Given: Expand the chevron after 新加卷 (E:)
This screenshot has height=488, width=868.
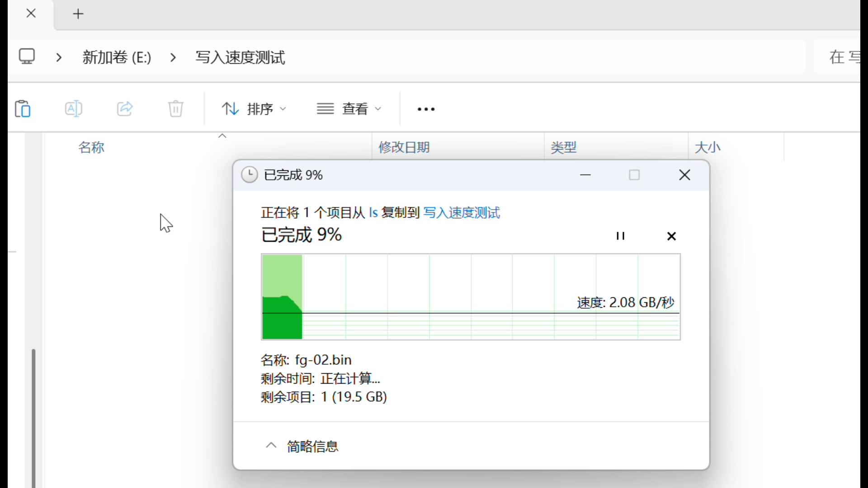Looking at the screenshot, I should tap(173, 57).
